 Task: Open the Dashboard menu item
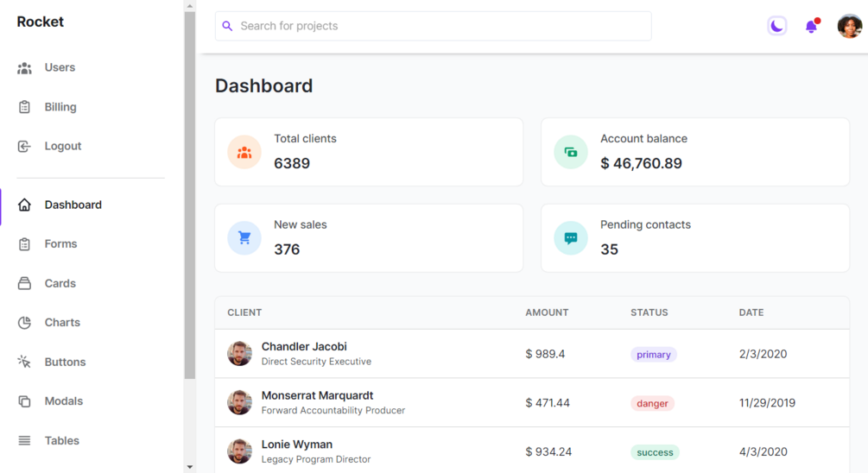tap(73, 205)
